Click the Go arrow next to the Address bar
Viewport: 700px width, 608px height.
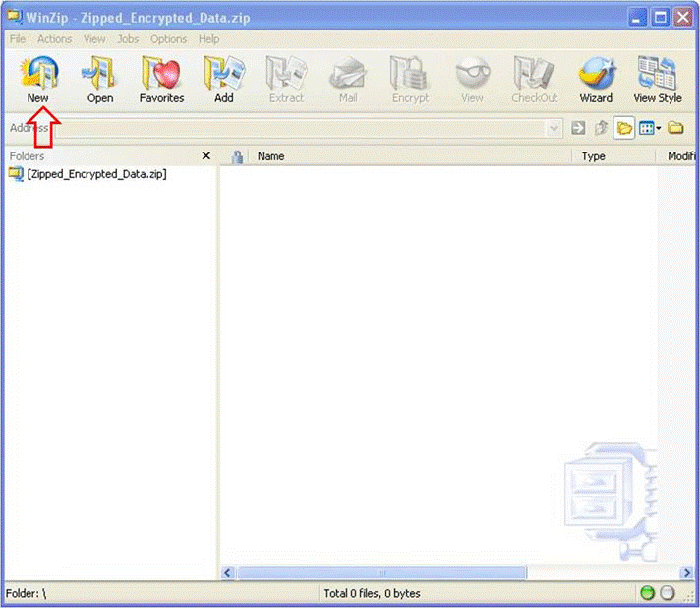[578, 128]
